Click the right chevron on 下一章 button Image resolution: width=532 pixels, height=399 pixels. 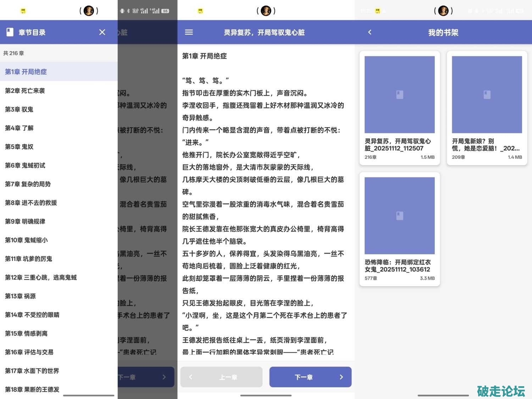[x=341, y=377]
